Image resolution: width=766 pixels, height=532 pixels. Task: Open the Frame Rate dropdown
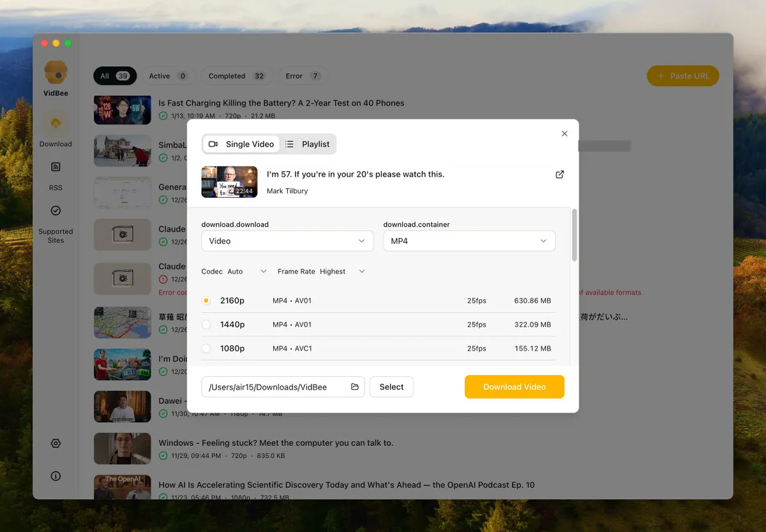click(x=343, y=271)
